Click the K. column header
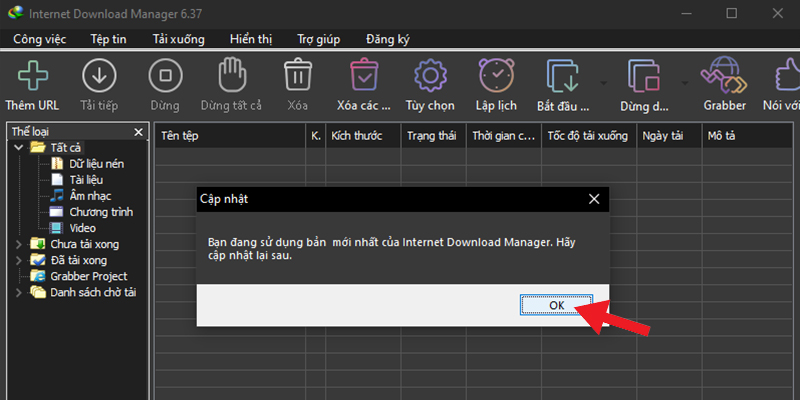The width and height of the screenshot is (800, 400). click(316, 136)
